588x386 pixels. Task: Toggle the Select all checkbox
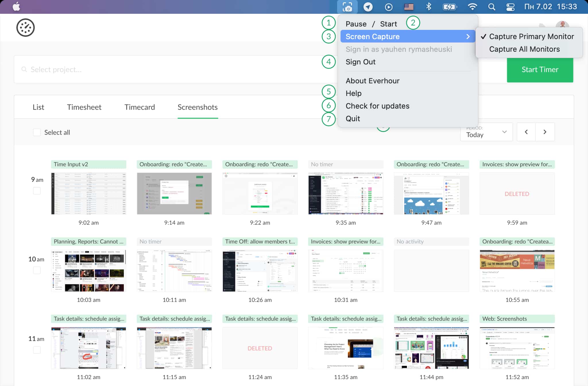coord(37,132)
